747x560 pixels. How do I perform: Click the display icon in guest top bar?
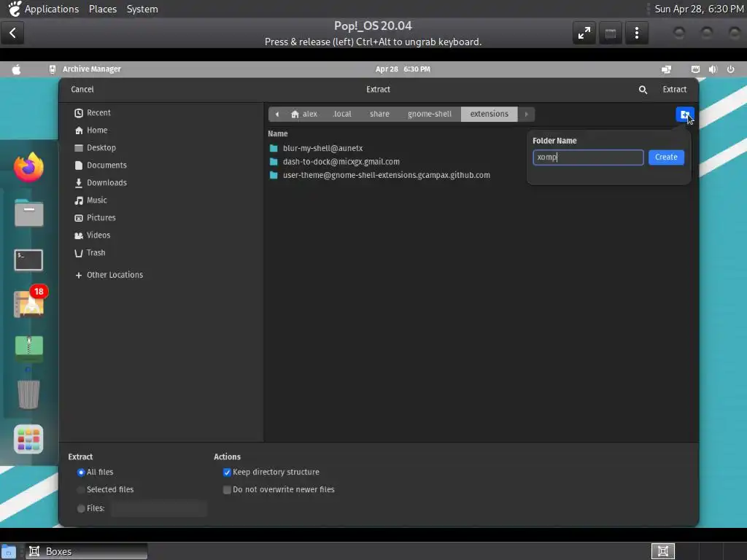pos(667,69)
